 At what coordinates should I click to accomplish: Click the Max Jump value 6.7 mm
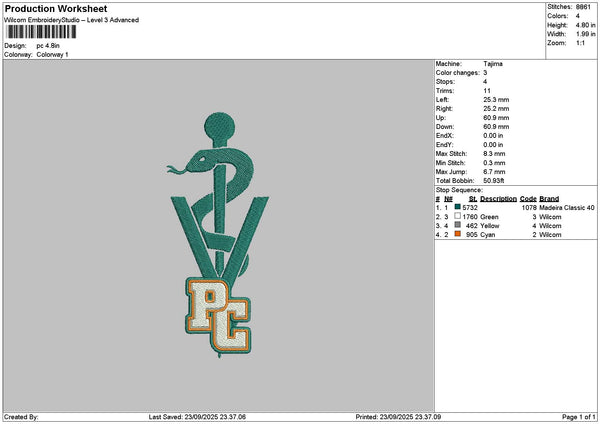[x=494, y=172]
